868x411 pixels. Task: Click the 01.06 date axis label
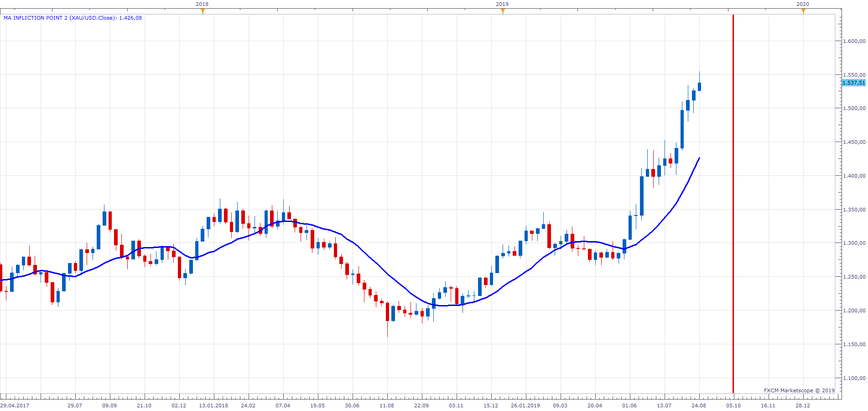coord(629,406)
